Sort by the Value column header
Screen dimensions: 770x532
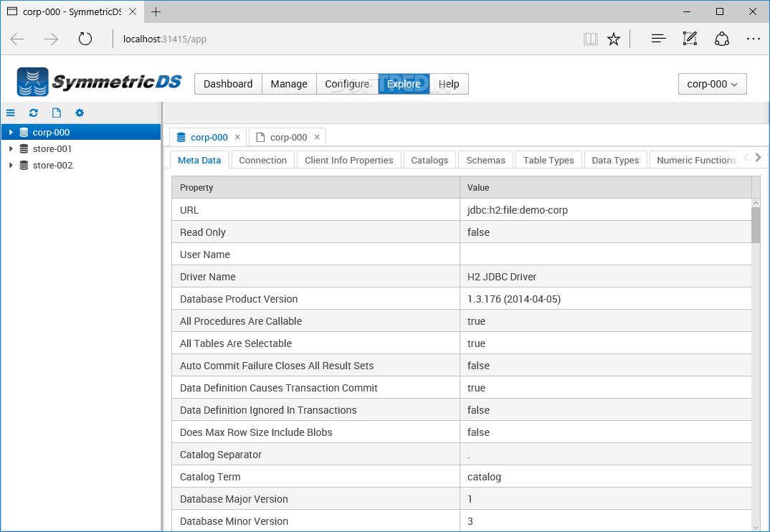coord(606,188)
